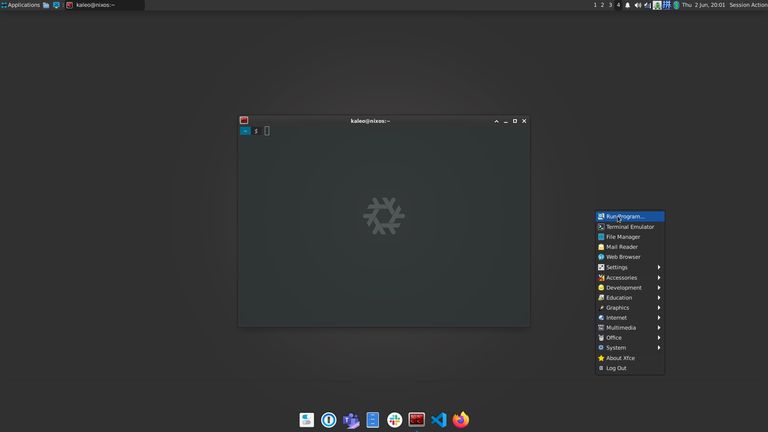Expand the Graphics submenu
This screenshot has height=432, width=768.
630,308
